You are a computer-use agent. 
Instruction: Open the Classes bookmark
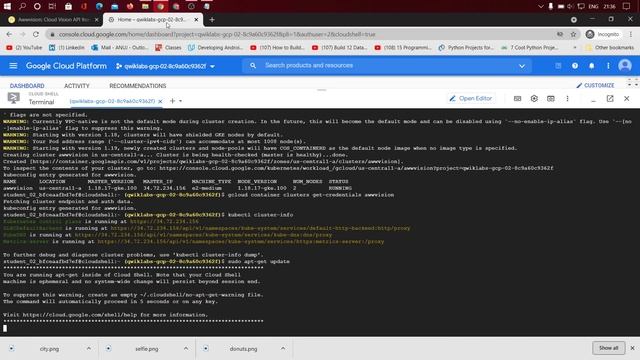click(168, 48)
